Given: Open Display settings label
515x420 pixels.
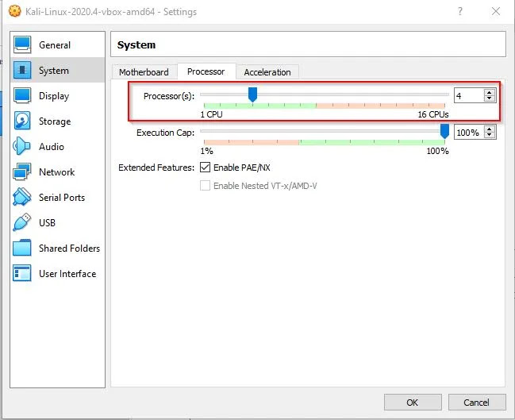Looking at the screenshot, I should pyautogui.click(x=54, y=96).
